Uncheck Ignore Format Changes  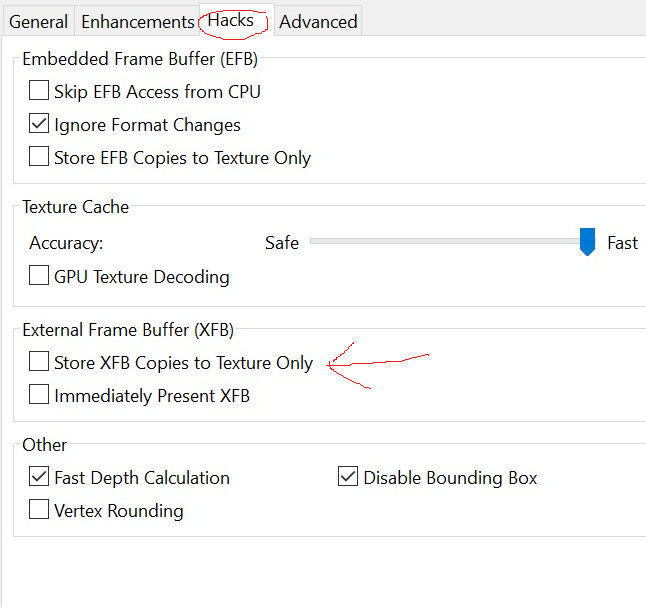[x=39, y=124]
